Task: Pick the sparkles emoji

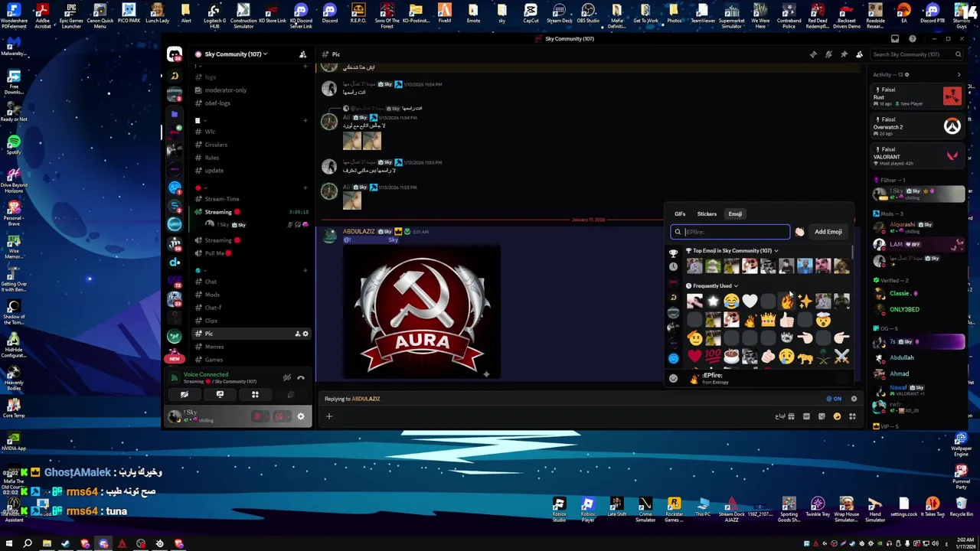Action: pos(805,302)
